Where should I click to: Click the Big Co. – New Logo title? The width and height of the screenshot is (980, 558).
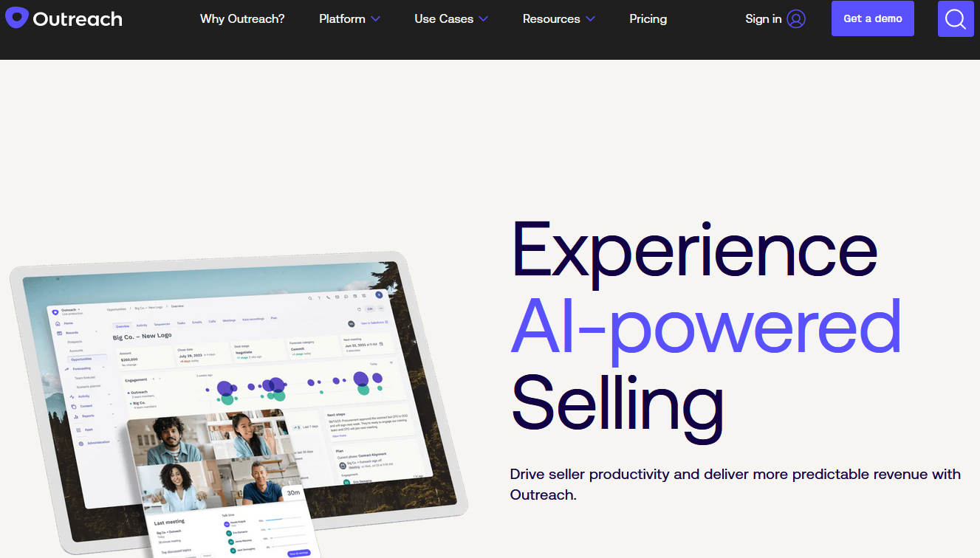click(x=142, y=337)
